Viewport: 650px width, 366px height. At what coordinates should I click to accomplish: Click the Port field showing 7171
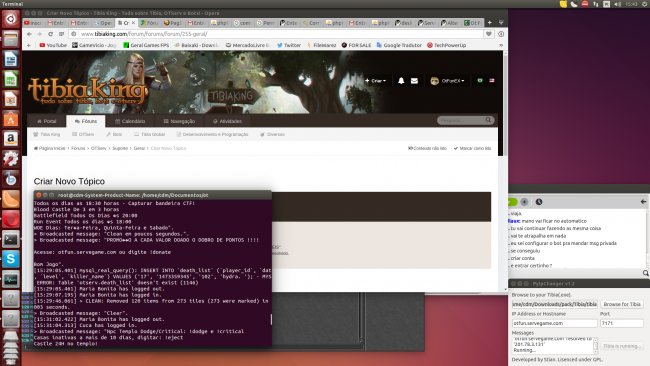[621, 323]
